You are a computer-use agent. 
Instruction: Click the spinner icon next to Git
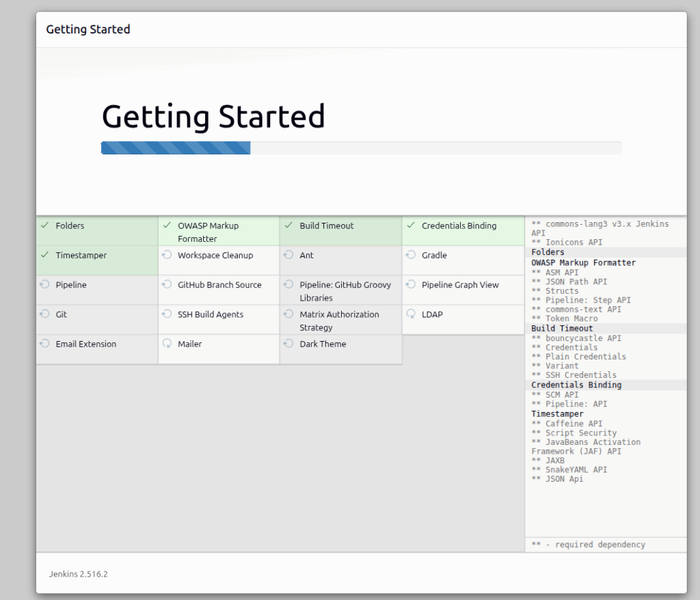tap(43, 314)
